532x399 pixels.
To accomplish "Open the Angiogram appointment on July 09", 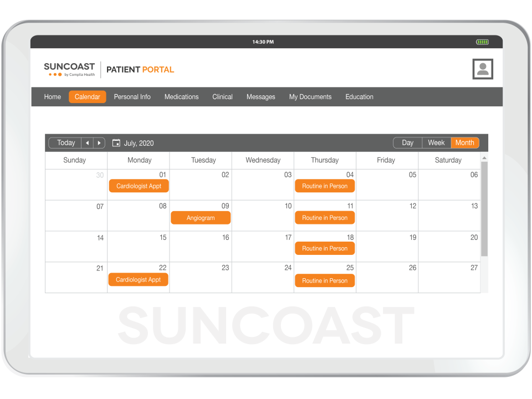I will 200,218.
